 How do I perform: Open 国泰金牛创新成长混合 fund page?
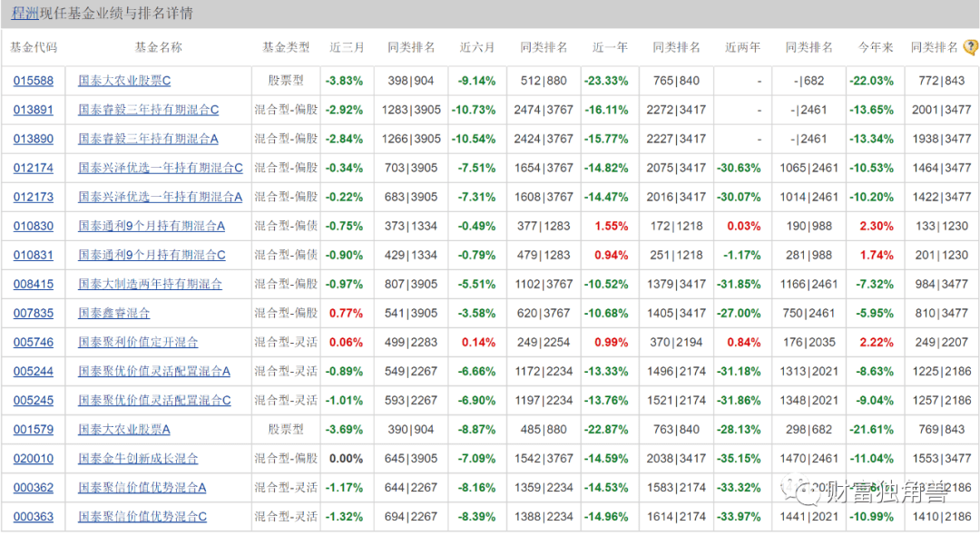(138, 459)
